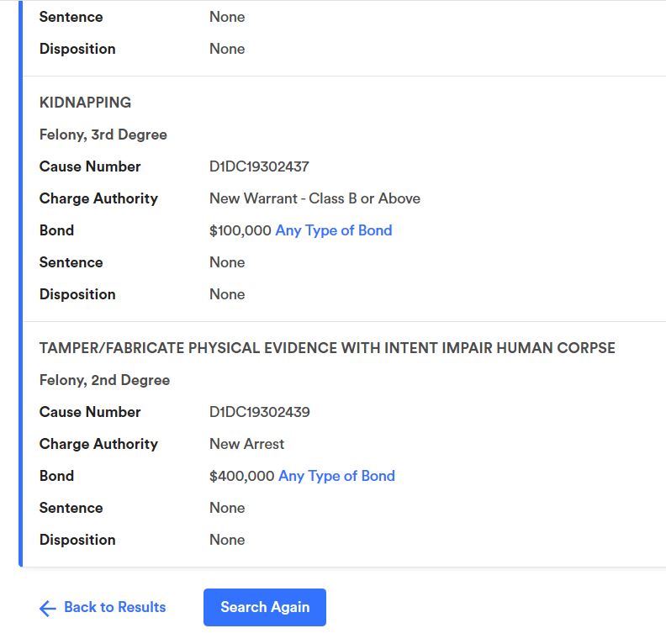Click the $400,000 bond amount
Screen dimensions: 666x644
pyautogui.click(x=241, y=476)
